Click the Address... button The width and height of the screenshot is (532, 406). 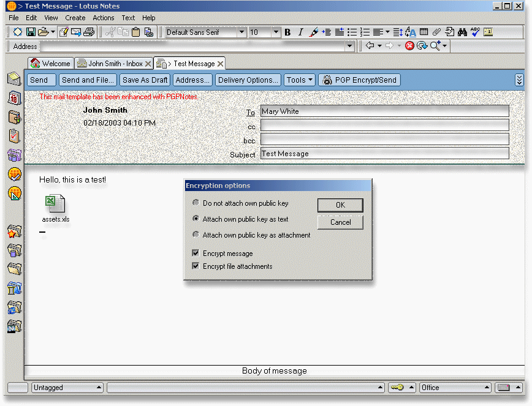pyautogui.click(x=192, y=80)
